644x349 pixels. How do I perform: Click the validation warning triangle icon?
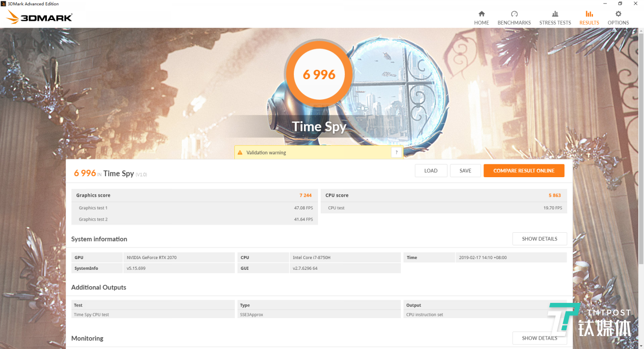tap(240, 153)
